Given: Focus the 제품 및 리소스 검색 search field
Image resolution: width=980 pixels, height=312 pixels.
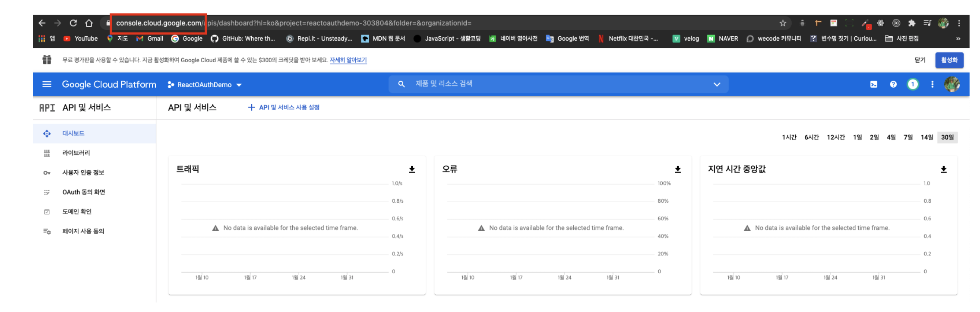Looking at the screenshot, I should pos(559,84).
